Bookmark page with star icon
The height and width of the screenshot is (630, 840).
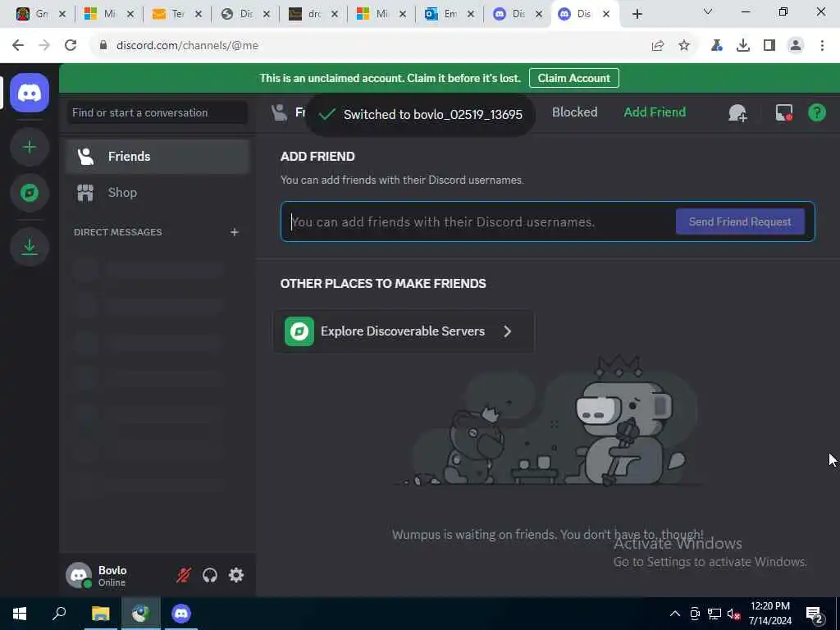(x=684, y=46)
